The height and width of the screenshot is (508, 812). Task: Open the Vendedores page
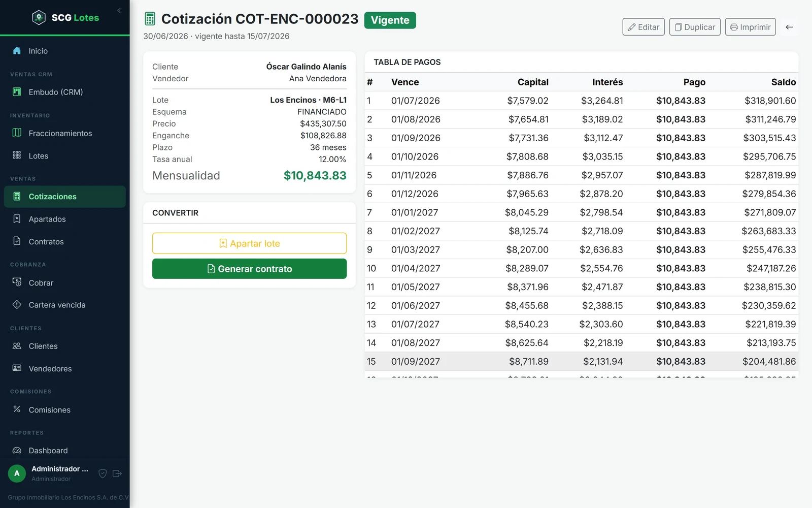point(64,369)
